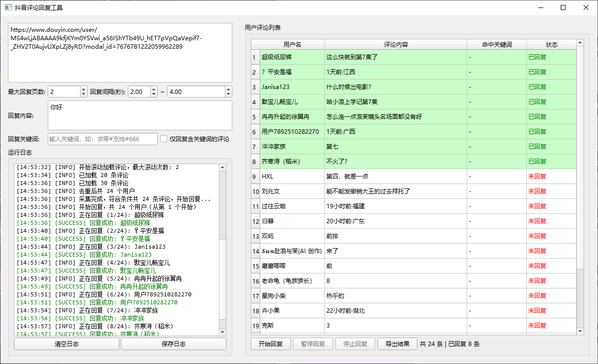Click the Douyin URL text area

120,52
